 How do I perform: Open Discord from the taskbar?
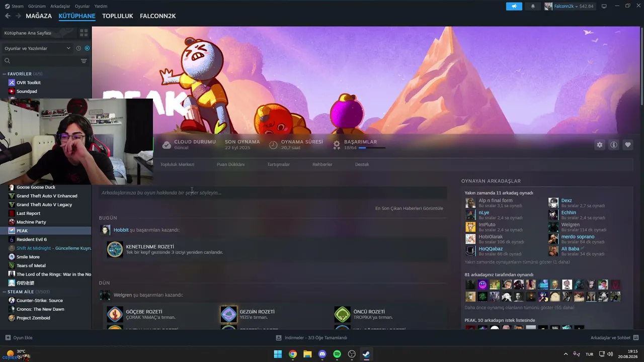(x=323, y=354)
